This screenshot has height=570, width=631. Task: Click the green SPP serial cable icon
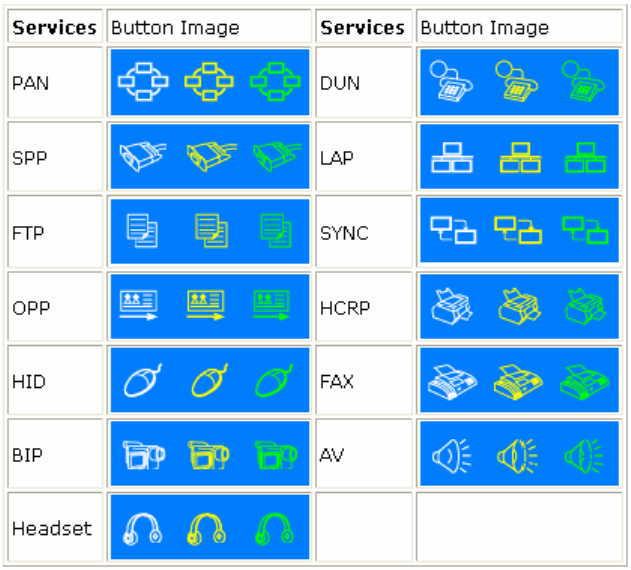click(x=275, y=157)
